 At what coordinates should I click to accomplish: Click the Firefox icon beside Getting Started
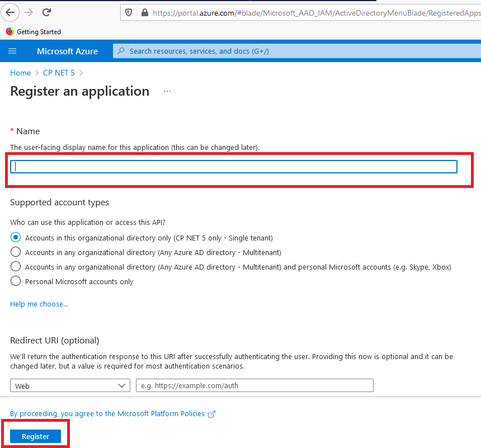pos(10,32)
